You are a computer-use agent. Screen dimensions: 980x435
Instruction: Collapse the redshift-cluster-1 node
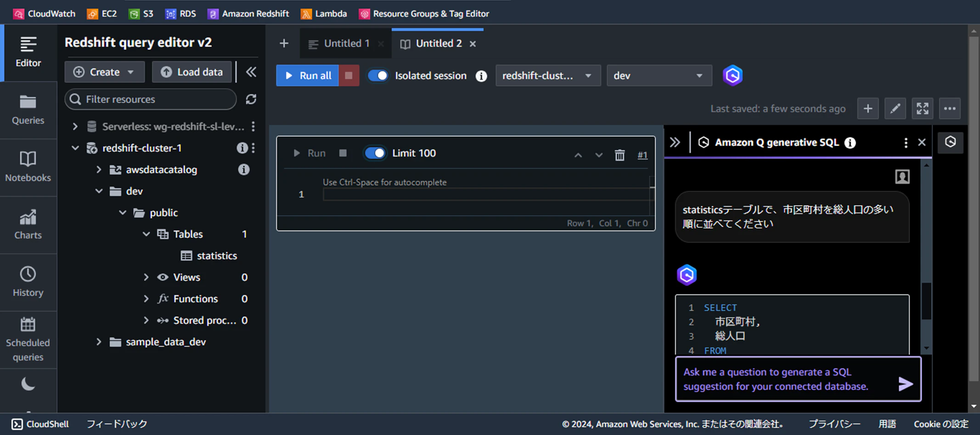75,148
